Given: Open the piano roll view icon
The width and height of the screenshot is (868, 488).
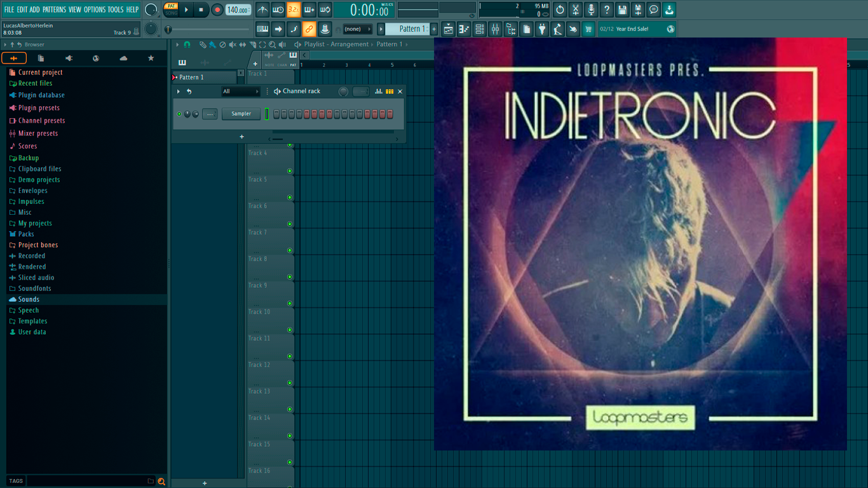Looking at the screenshot, I should (x=464, y=29).
